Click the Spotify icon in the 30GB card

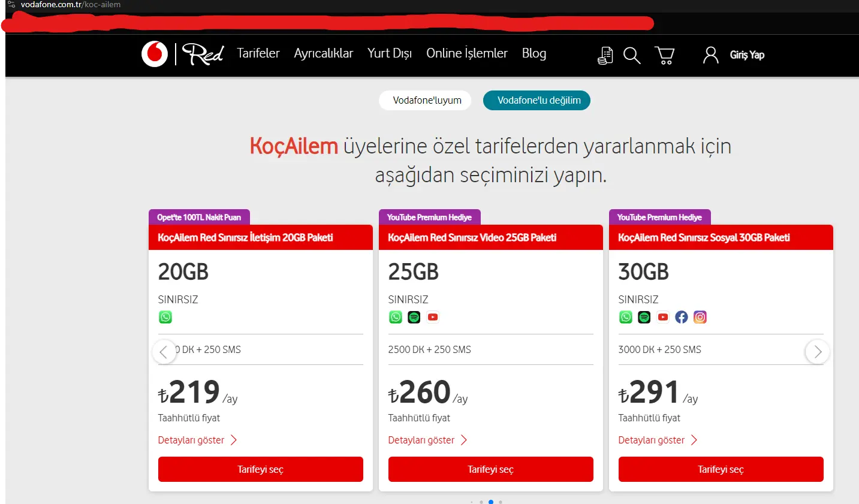point(644,317)
